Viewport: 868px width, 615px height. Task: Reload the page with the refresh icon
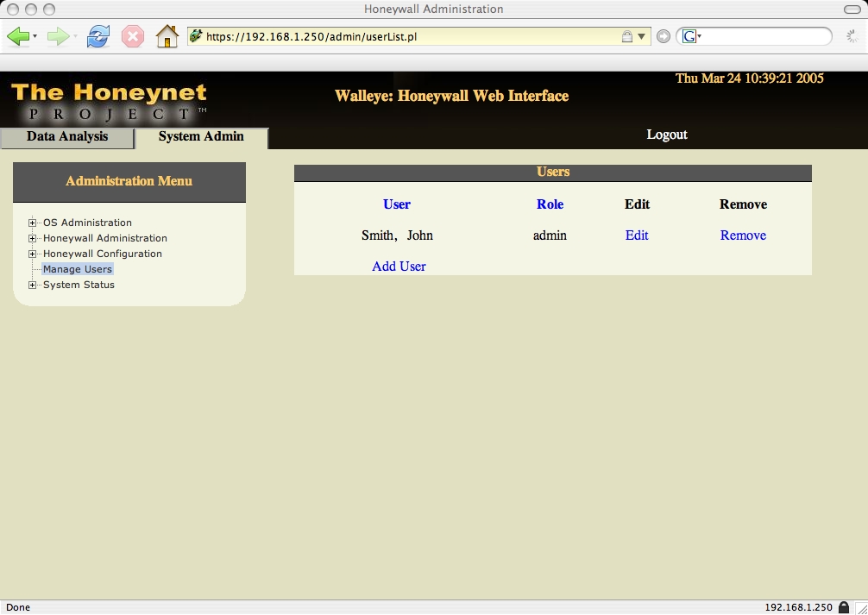click(98, 36)
